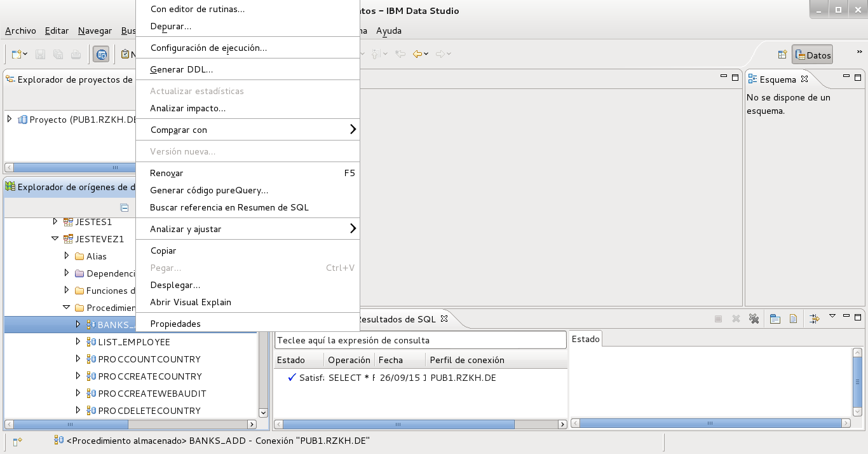The image size is (868, 454).
Task: Click Renovar in the context menu
Action: (248, 173)
